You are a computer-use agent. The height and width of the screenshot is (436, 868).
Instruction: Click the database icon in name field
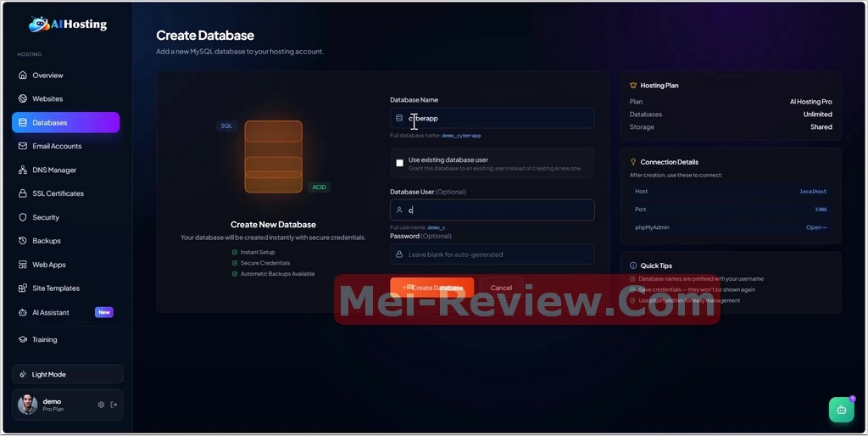pyautogui.click(x=399, y=118)
